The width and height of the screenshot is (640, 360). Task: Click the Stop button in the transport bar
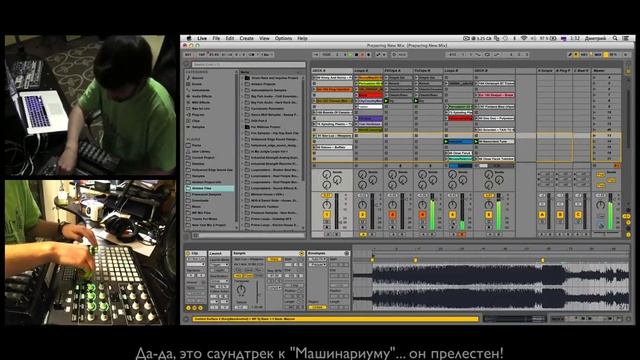point(356,55)
